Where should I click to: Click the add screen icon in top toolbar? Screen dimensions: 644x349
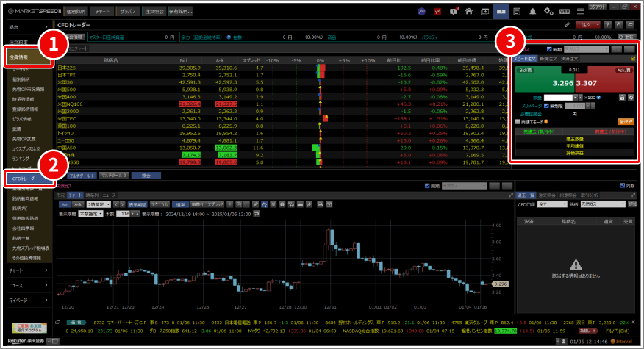point(484,12)
